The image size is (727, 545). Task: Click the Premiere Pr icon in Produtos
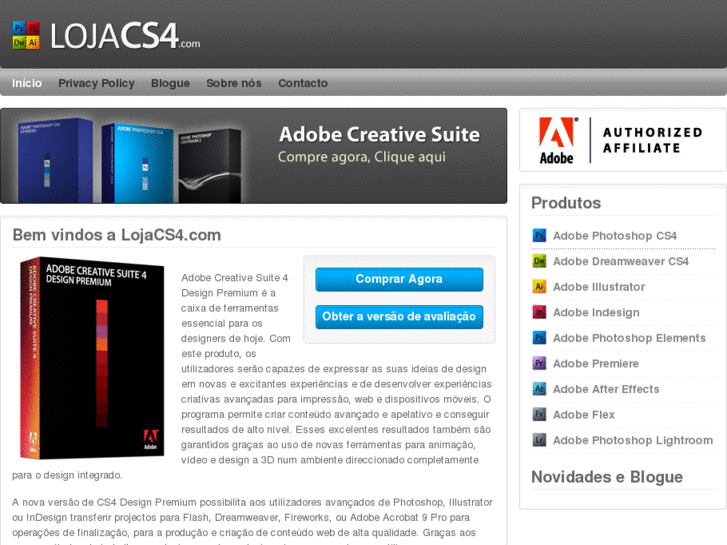tap(539, 363)
